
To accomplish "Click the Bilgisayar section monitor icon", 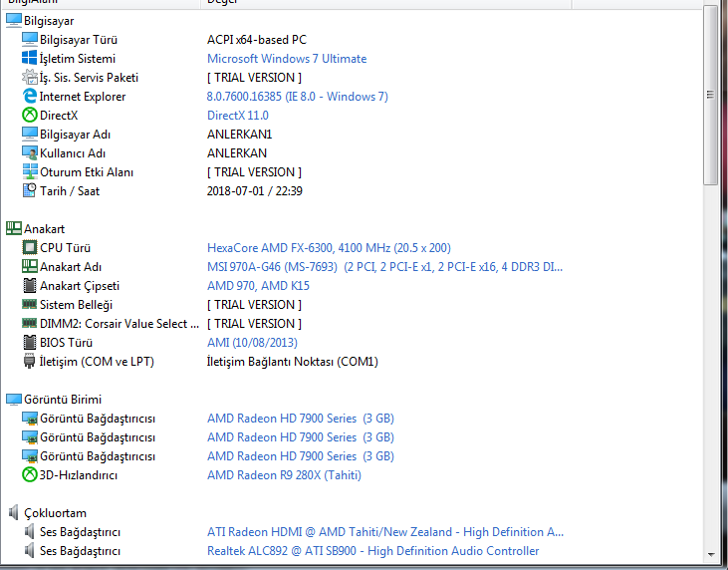I will (14, 21).
